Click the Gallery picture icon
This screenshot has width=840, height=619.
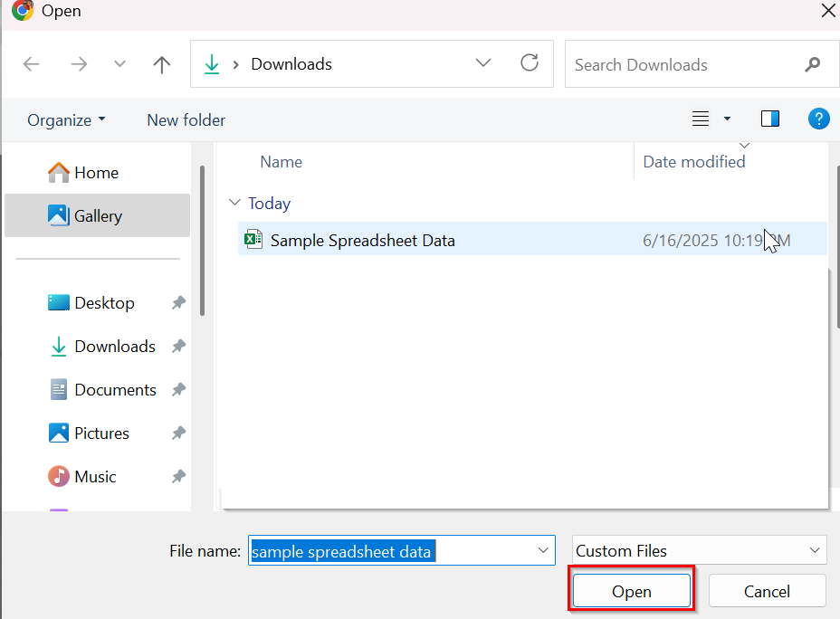[x=59, y=215]
